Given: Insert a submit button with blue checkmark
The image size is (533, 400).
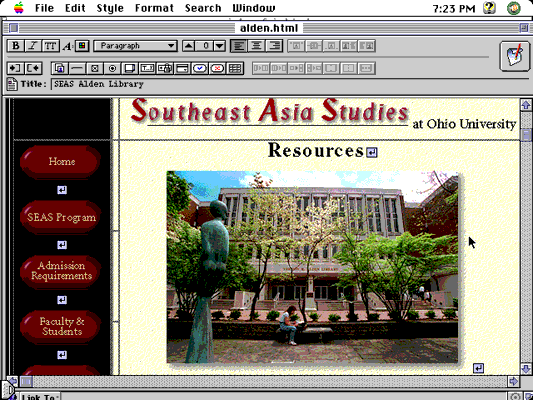Looking at the screenshot, I should point(200,68).
